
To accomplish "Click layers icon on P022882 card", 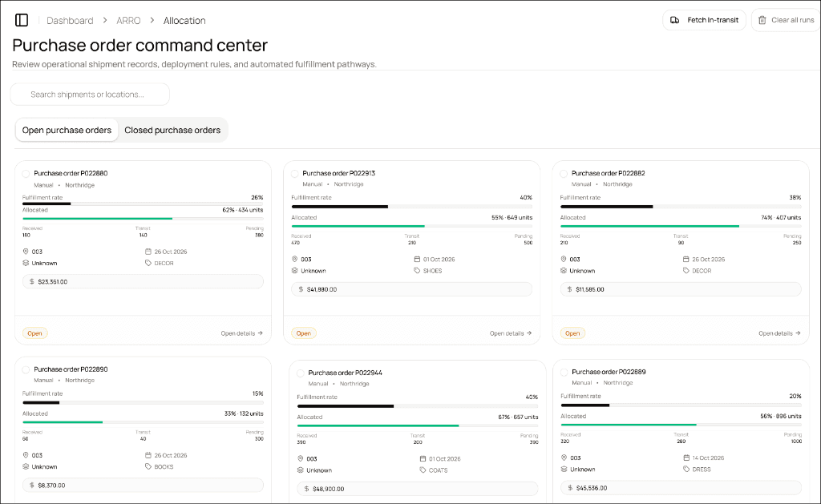I will tap(564, 271).
